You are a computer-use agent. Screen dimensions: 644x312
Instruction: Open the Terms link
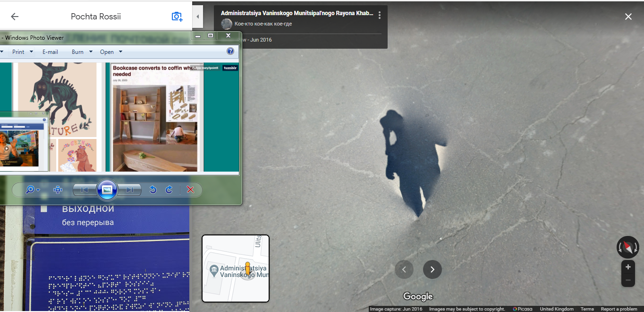[x=587, y=309]
